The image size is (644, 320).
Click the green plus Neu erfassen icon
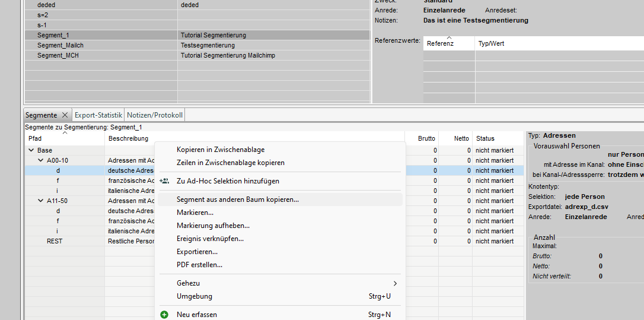[x=164, y=315]
